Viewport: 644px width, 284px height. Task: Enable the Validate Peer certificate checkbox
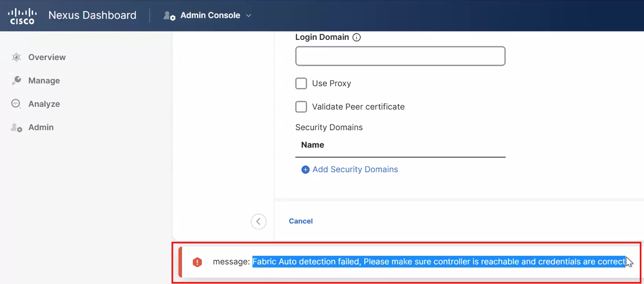point(301,107)
